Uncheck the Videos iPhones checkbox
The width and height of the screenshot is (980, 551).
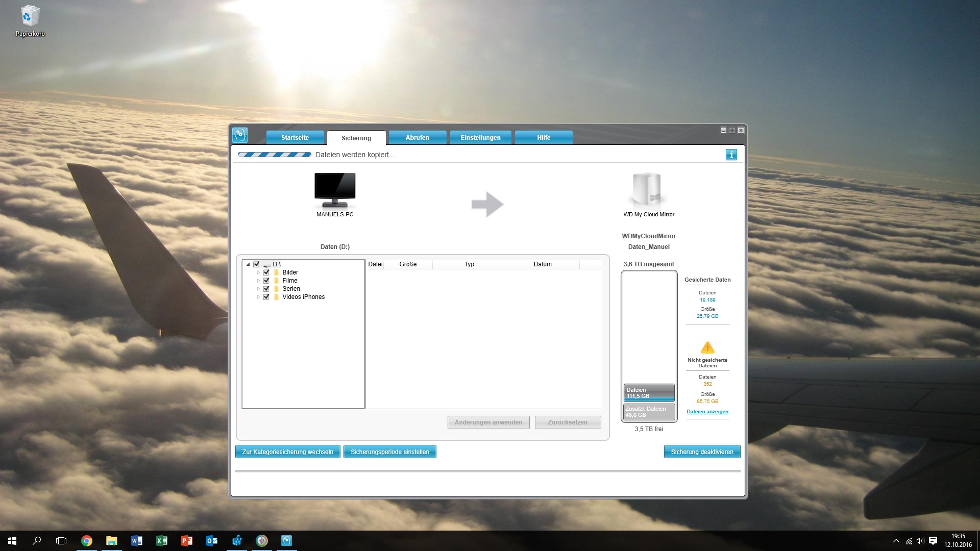coord(266,297)
